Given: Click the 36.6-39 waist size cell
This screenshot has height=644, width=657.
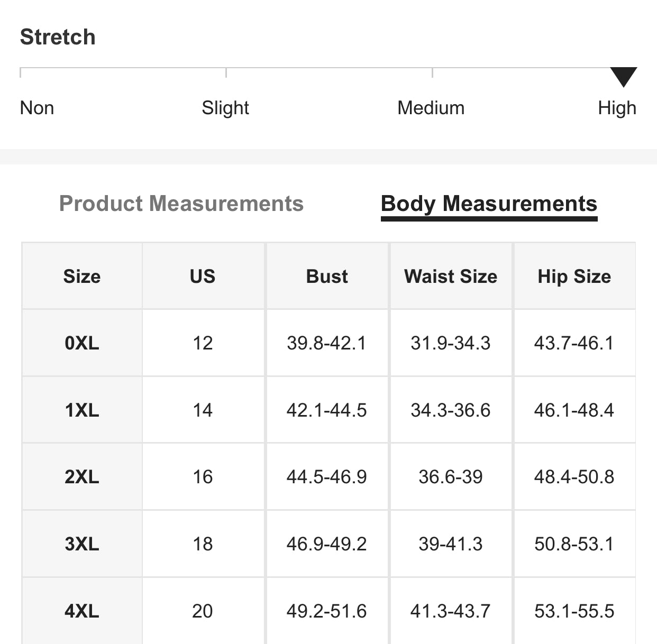Looking at the screenshot, I should (451, 477).
